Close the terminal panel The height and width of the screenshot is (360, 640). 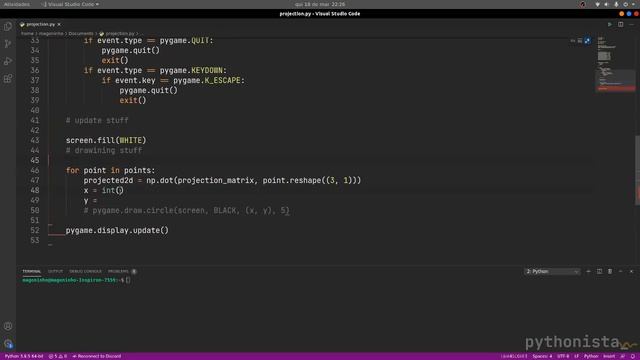click(x=631, y=271)
